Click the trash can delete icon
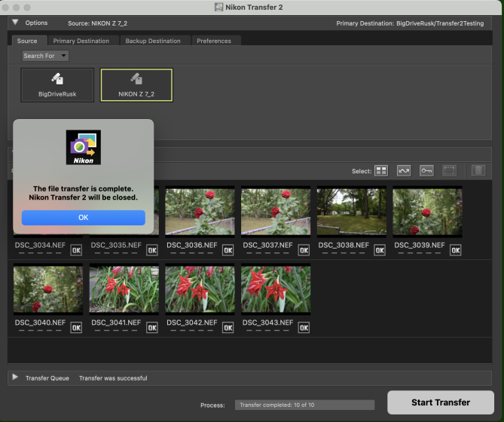 coord(478,171)
